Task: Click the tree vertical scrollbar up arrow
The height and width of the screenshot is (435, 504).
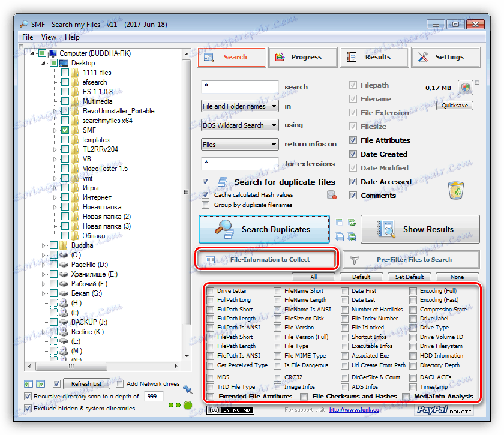Action: tap(187, 54)
